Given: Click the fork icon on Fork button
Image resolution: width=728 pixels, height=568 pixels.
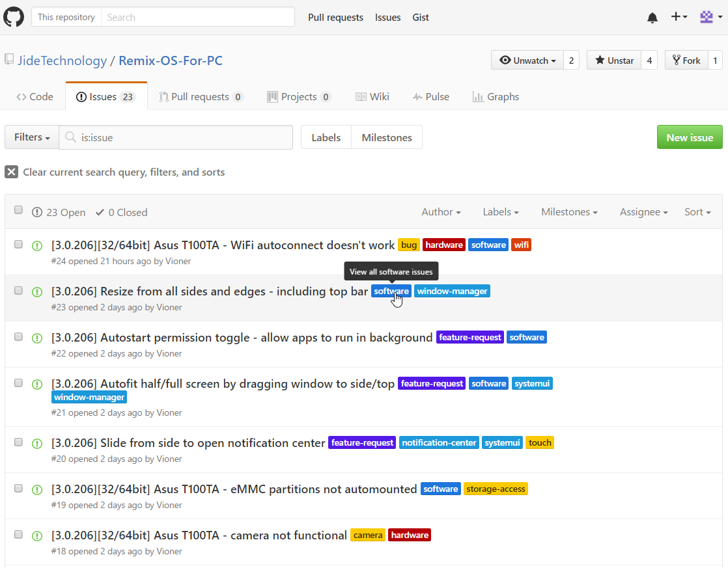Looking at the screenshot, I should pos(677,60).
